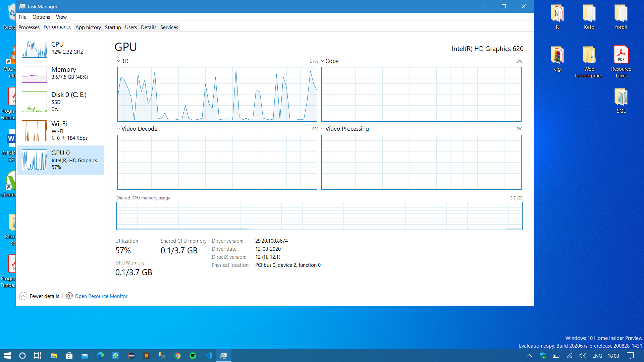644x362 pixels.
Task: Click the Fewer details collapse arrow
Action: [x=23, y=296]
